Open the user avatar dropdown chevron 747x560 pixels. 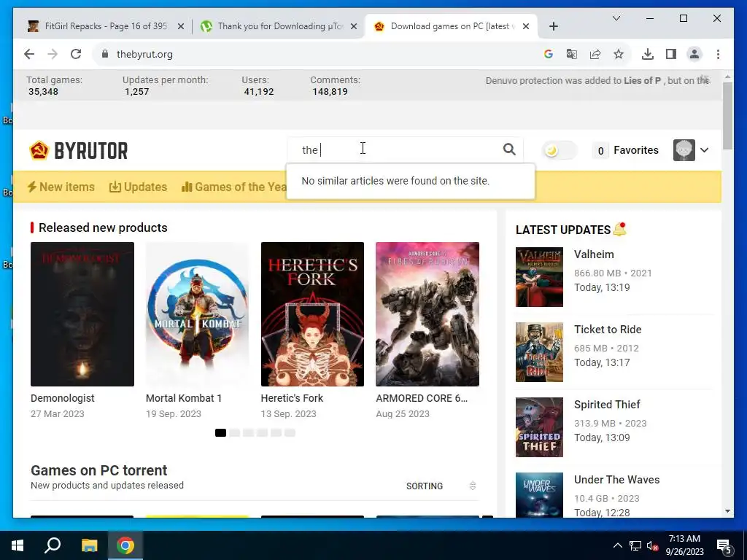pyautogui.click(x=704, y=150)
